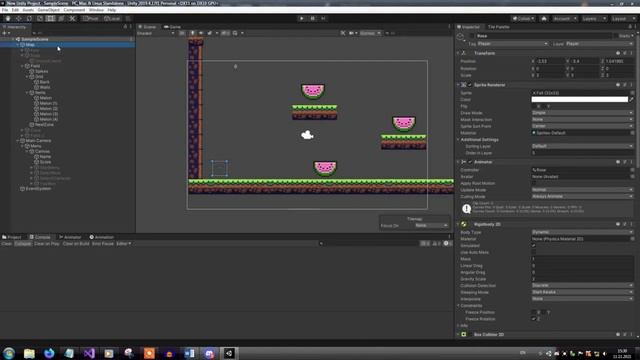Toggle Pivot handle position button
The height and width of the screenshot is (360, 640).
tap(91, 18)
